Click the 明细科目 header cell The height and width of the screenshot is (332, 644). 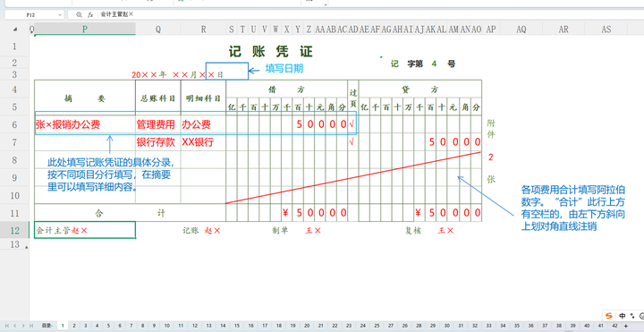click(203, 98)
